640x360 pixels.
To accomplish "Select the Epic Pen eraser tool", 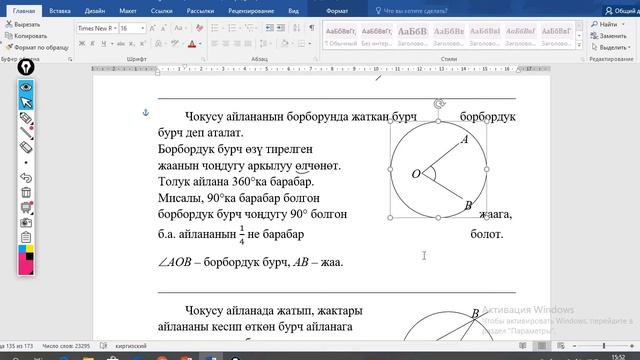I will [x=26, y=147].
